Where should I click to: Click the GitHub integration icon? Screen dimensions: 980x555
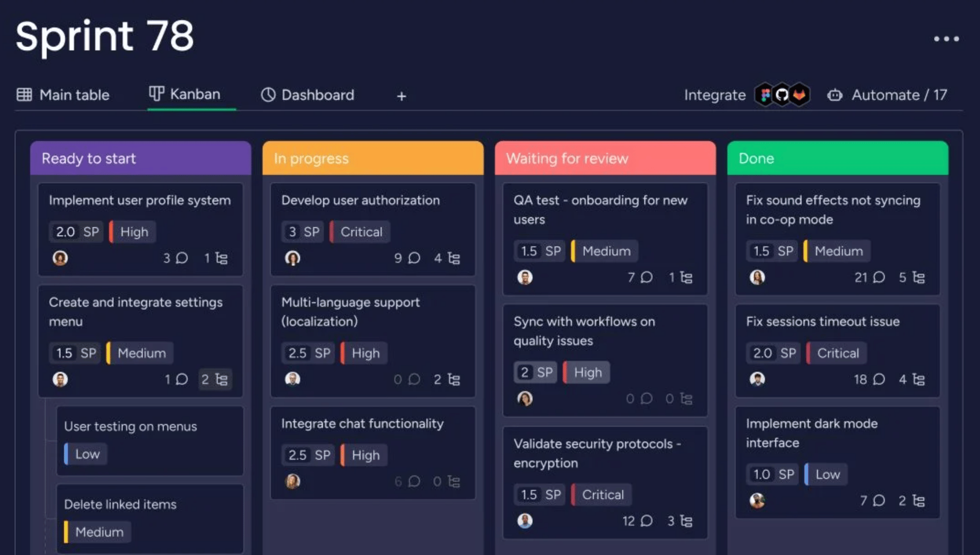[782, 95]
